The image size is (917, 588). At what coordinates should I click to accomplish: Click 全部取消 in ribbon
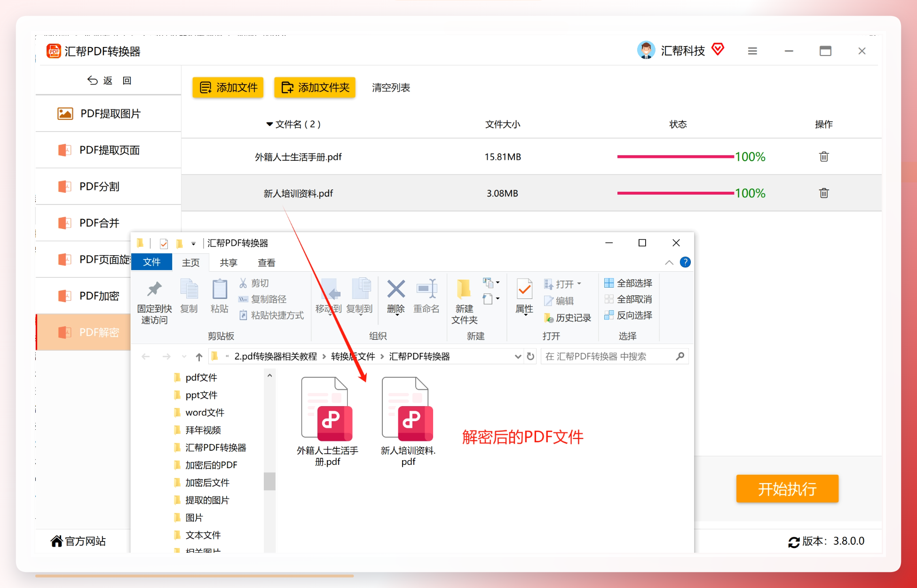628,299
